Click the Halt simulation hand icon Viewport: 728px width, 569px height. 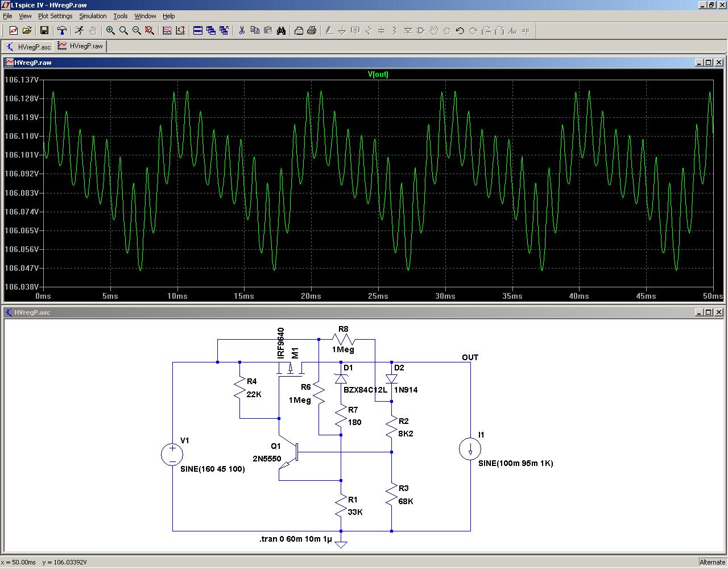click(92, 31)
